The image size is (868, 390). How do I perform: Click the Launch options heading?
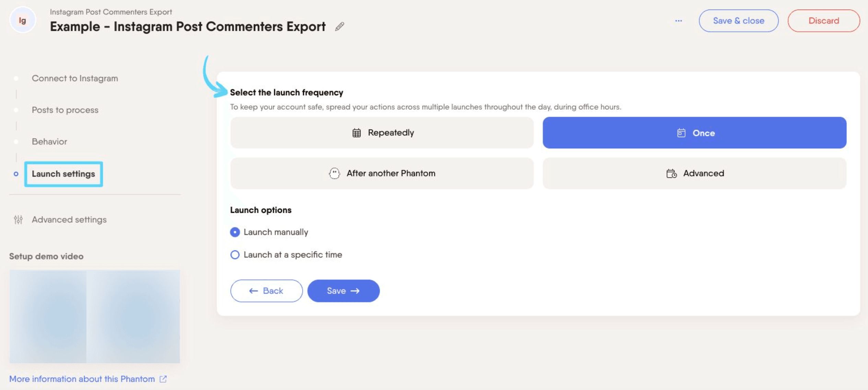tap(261, 210)
